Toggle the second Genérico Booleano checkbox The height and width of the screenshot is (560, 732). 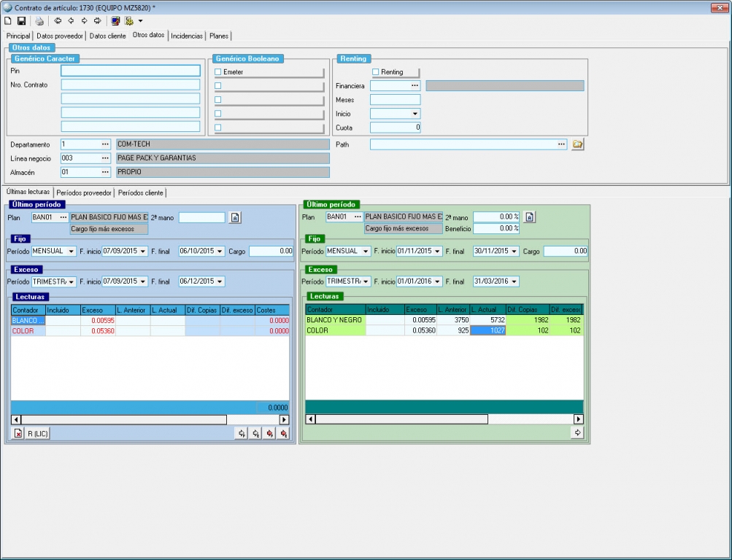(x=218, y=86)
